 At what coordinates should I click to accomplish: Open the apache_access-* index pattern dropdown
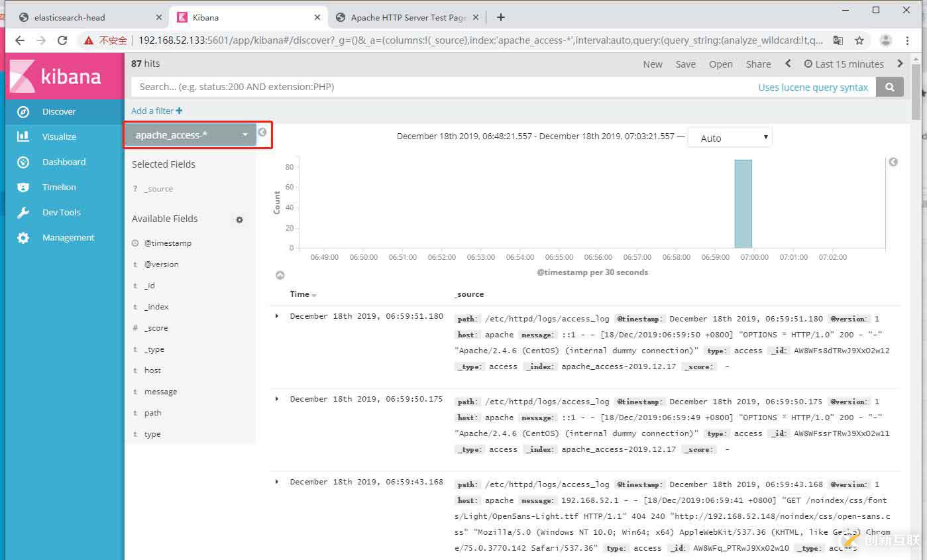click(191, 135)
